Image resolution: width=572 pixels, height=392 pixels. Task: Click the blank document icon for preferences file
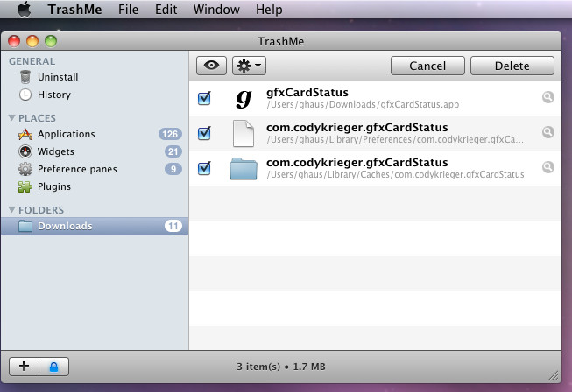tap(244, 133)
